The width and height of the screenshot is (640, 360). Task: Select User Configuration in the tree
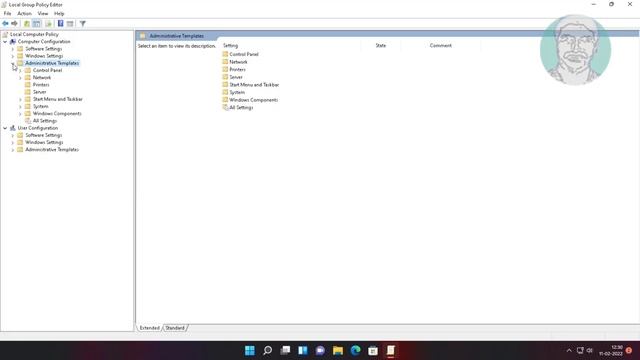pyautogui.click(x=38, y=128)
